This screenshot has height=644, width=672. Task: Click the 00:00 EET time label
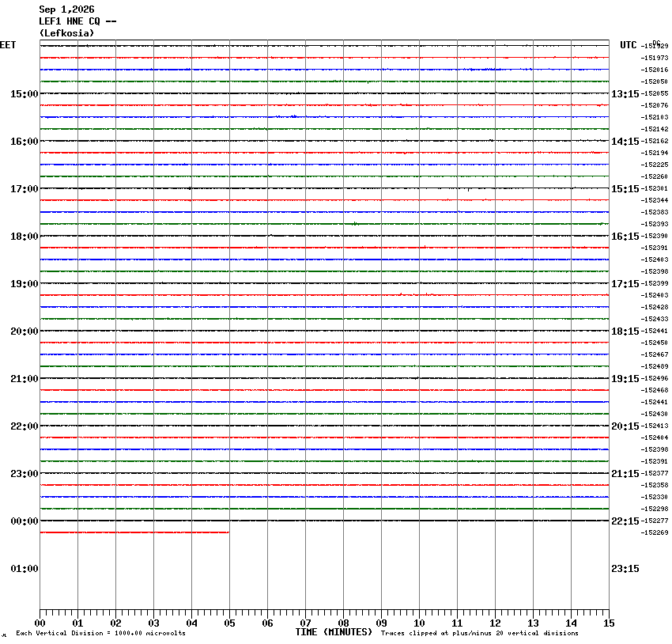tap(25, 521)
